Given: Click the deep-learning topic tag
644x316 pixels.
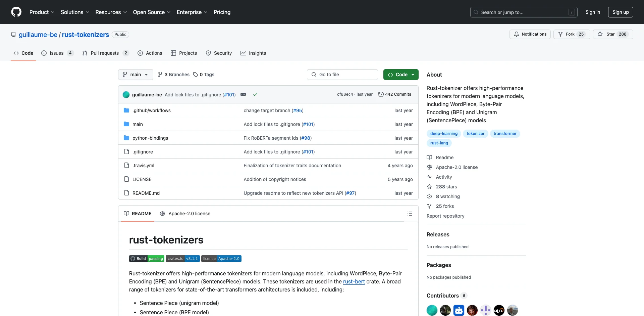Looking at the screenshot, I should click(444, 134).
